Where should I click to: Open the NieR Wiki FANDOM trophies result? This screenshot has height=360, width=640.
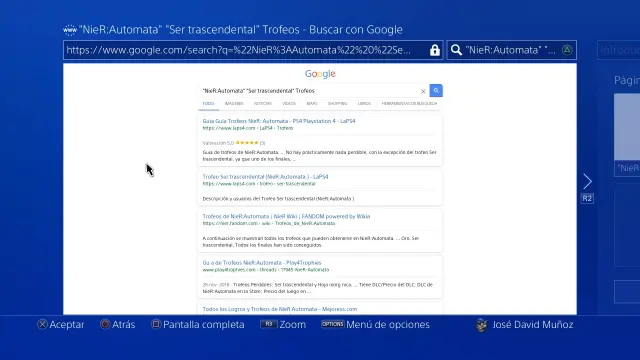click(286, 216)
